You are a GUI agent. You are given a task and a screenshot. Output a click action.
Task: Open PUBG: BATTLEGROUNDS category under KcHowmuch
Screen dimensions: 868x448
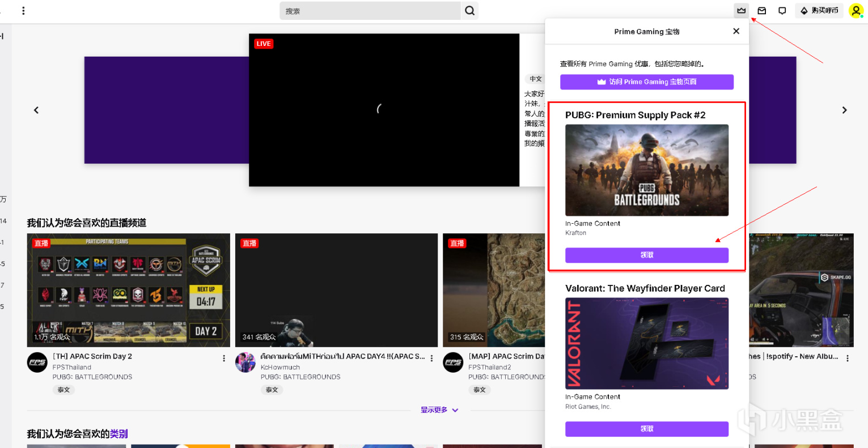300,377
